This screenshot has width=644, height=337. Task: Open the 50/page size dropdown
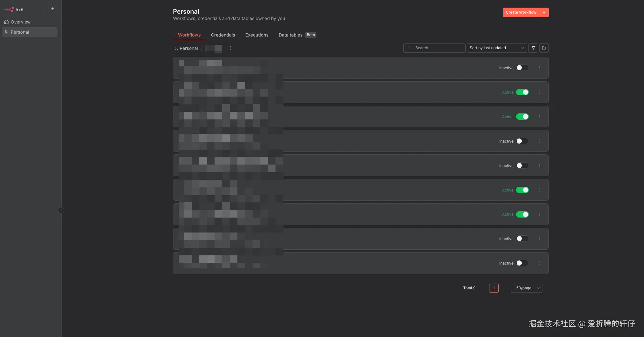click(526, 288)
